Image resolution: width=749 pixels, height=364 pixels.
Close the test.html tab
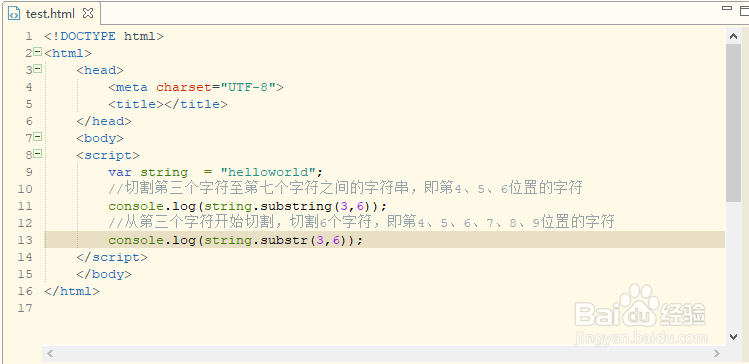88,13
